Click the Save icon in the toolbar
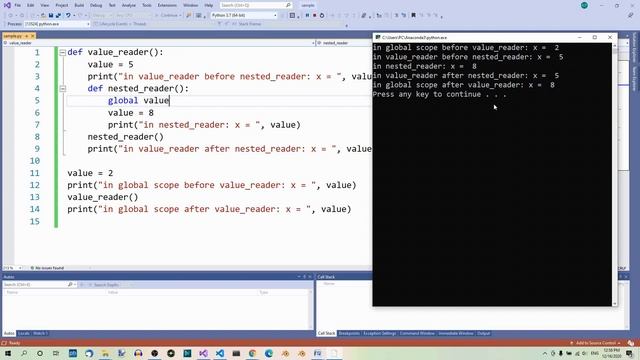640x360 pixels. pos(51,16)
